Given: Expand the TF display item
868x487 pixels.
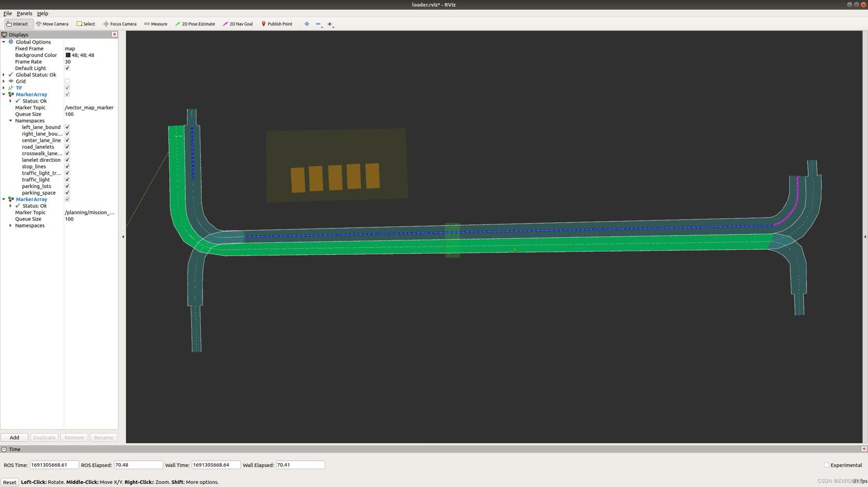Looking at the screenshot, I should pos(4,88).
